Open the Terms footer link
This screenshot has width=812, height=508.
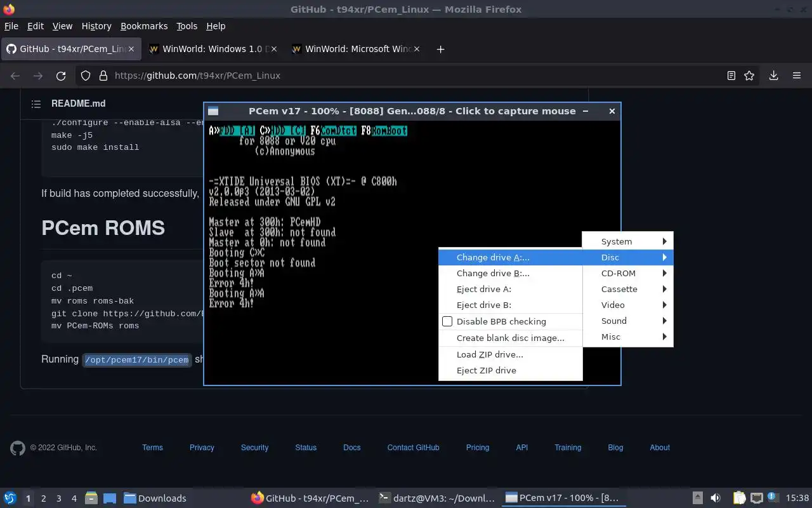pos(152,448)
